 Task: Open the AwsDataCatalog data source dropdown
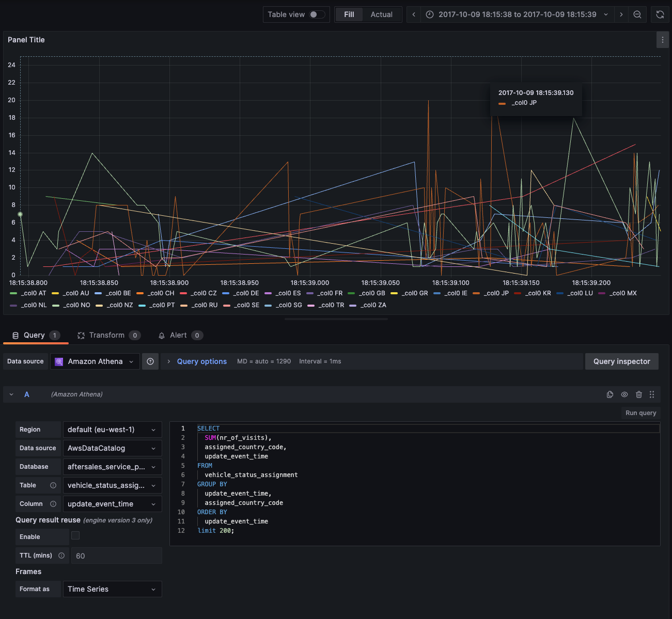(112, 448)
